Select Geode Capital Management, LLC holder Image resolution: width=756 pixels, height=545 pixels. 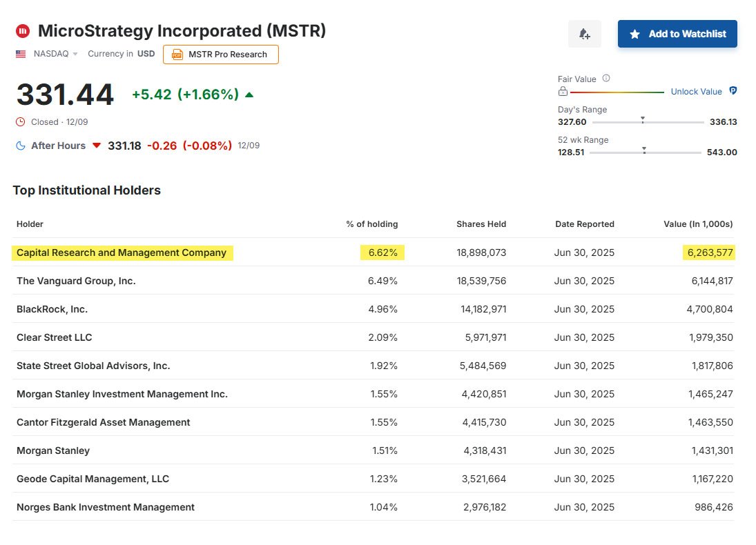[93, 479]
